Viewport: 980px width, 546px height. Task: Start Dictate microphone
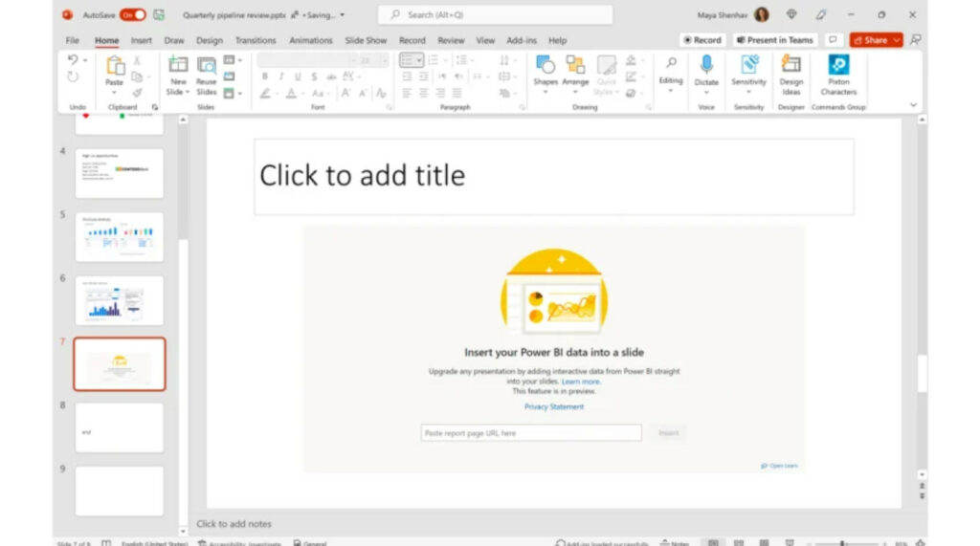(x=706, y=64)
